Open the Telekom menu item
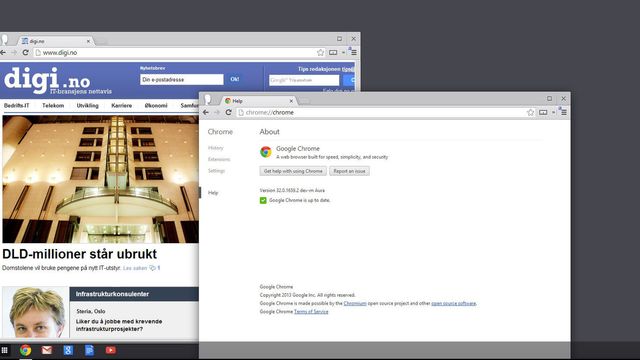 (53, 105)
